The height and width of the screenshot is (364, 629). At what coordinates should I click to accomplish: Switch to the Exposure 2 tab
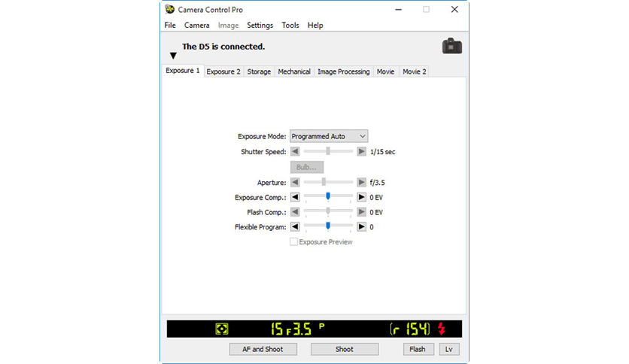click(223, 71)
